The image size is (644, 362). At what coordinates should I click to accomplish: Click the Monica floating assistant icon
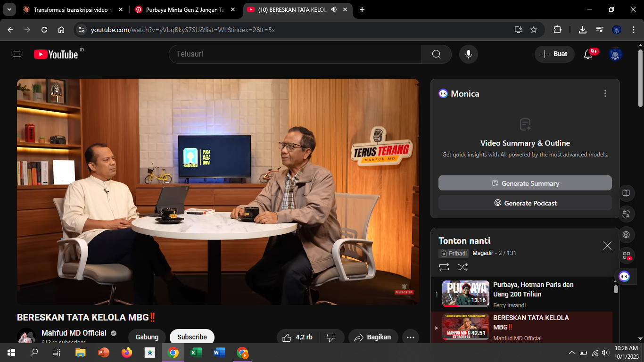point(624,276)
